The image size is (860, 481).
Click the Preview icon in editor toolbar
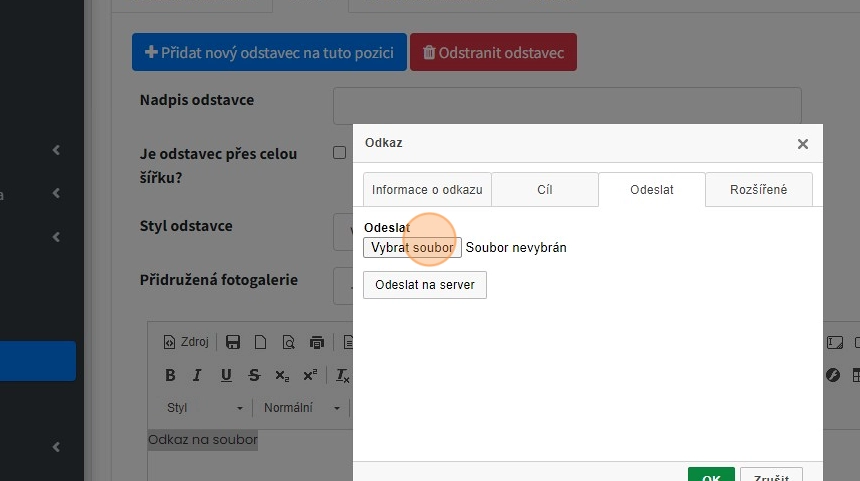tap(288, 342)
